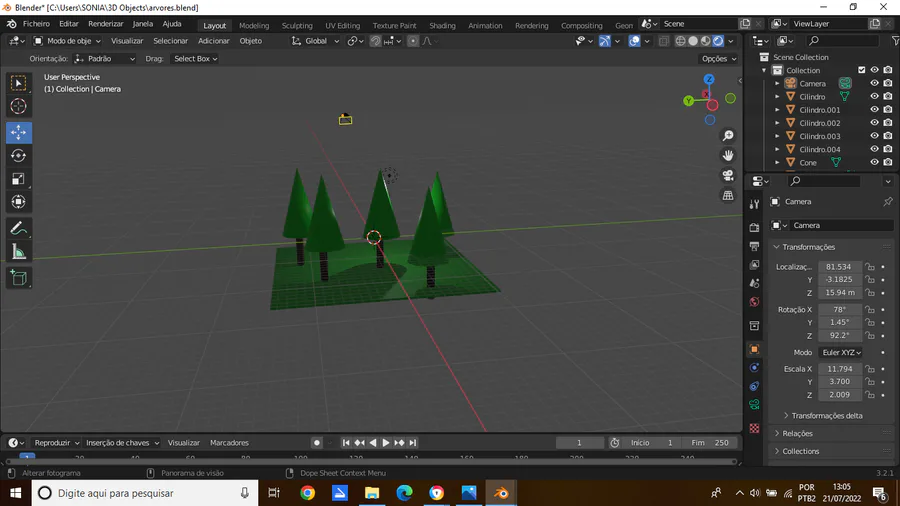The image size is (900, 506).
Task: Activate the Move tool
Action: pyautogui.click(x=18, y=133)
